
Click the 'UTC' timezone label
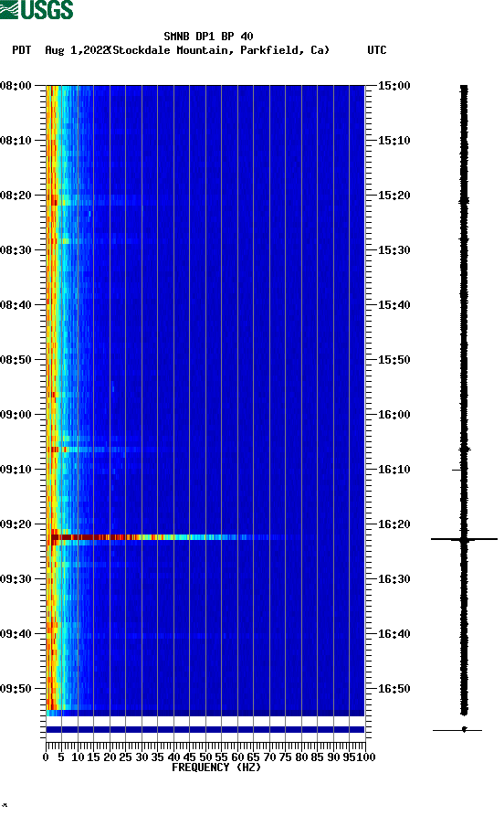pos(377,50)
